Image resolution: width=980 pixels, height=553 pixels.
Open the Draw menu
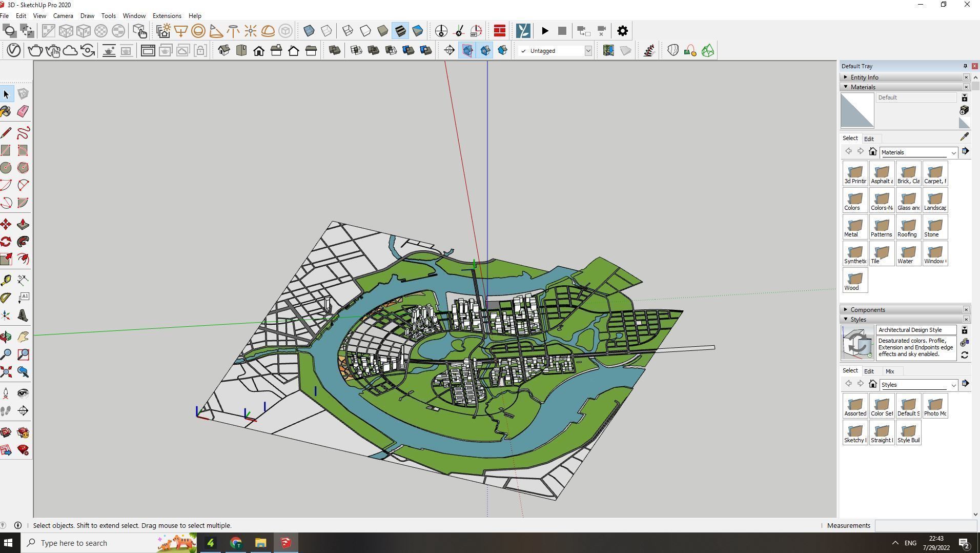87,16
